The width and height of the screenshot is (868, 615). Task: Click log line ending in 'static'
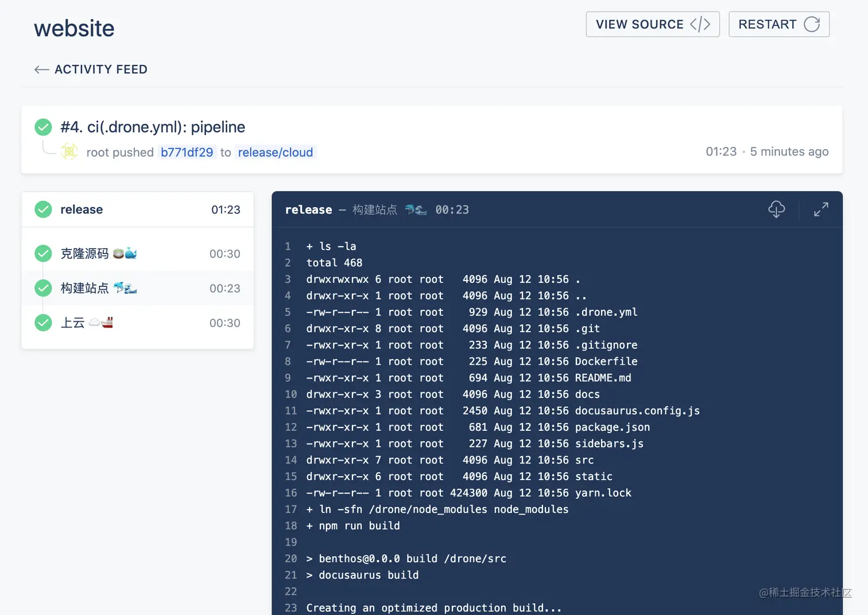(459, 477)
